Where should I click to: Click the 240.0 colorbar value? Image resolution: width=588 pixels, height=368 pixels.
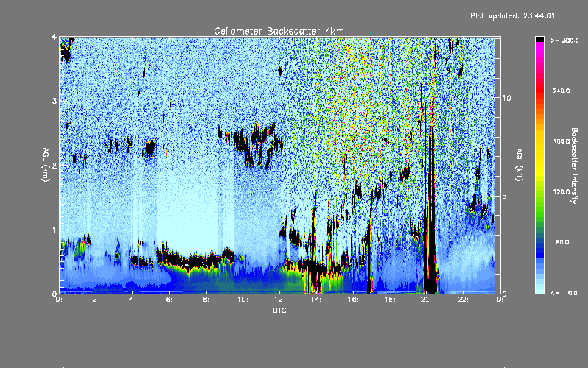pos(562,91)
